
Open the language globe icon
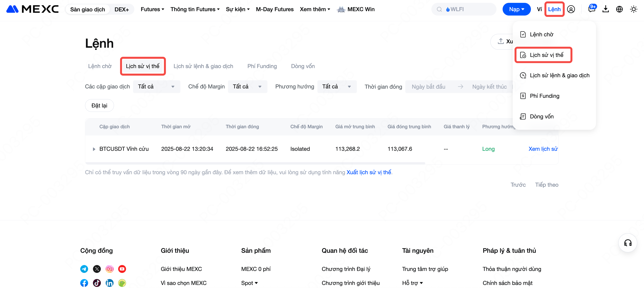click(x=619, y=9)
